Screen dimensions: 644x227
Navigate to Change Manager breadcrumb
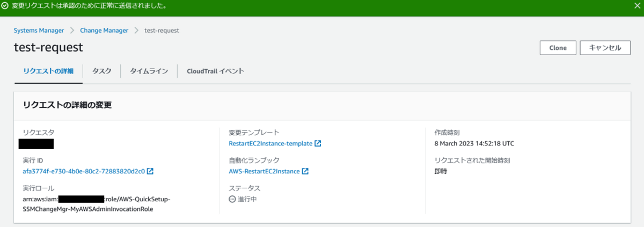coord(104,31)
